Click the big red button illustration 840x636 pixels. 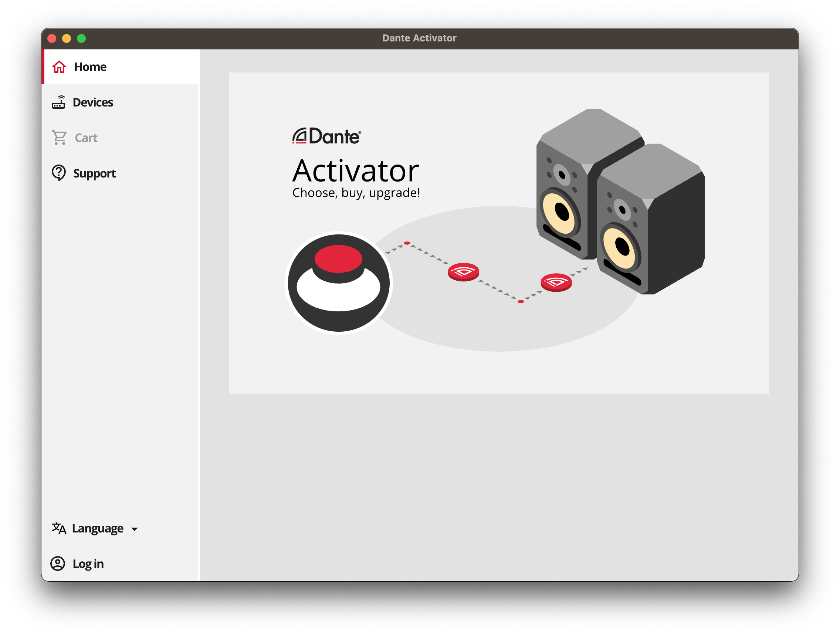coord(339,283)
